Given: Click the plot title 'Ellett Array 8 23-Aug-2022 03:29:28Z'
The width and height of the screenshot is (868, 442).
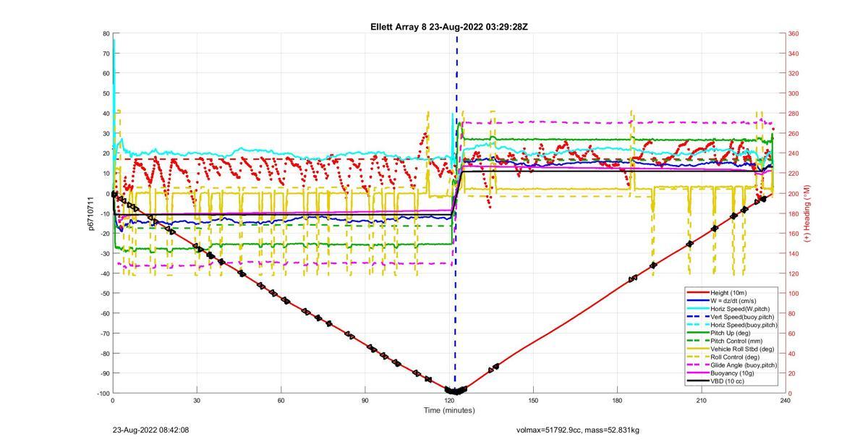Looking at the screenshot, I should click(x=448, y=27).
